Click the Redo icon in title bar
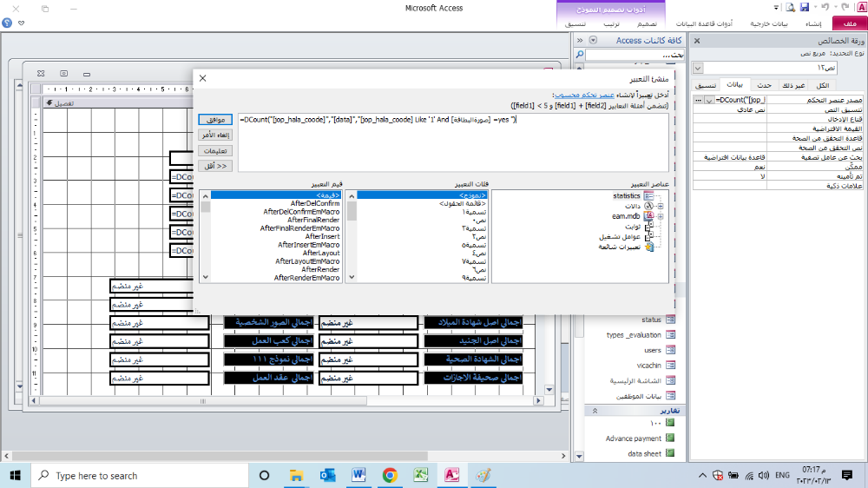868x488 pixels. 845,7
